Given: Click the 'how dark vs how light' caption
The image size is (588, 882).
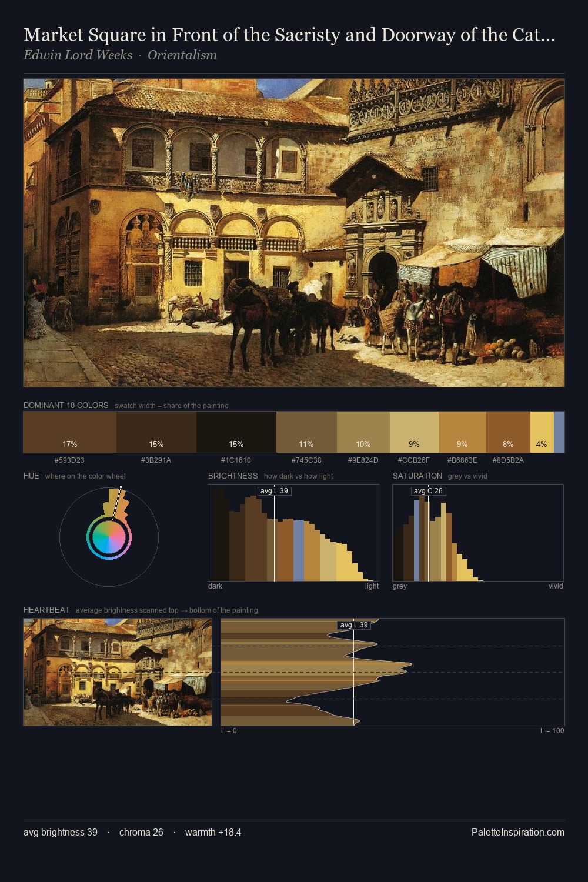Looking at the screenshot, I should [298, 476].
